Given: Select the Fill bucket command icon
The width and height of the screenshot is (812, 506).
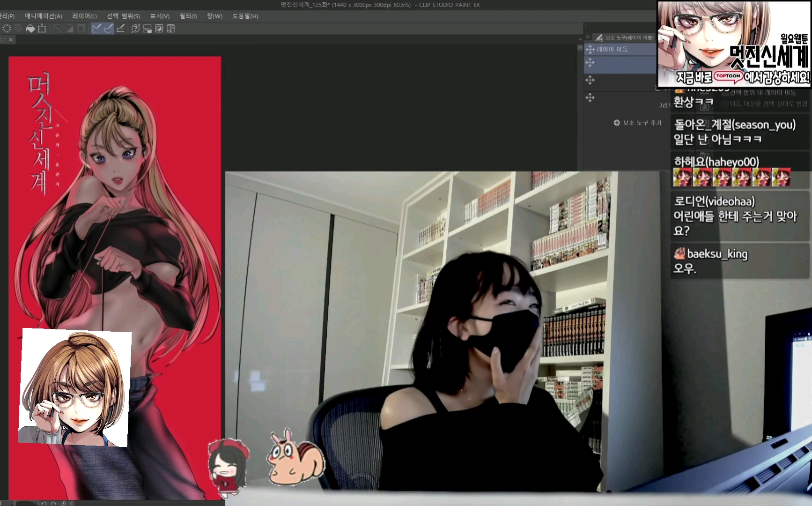Looking at the screenshot, I should (30, 29).
